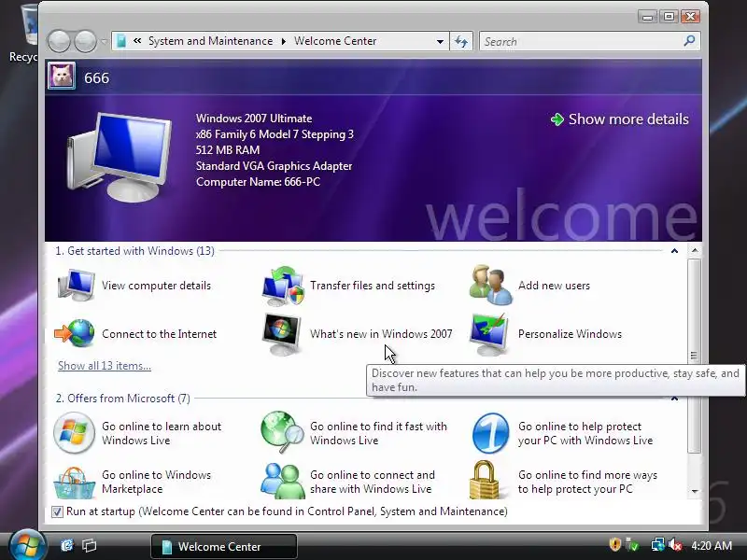Click the blue number one protect icon
This screenshot has width=747, height=560.
(491, 433)
